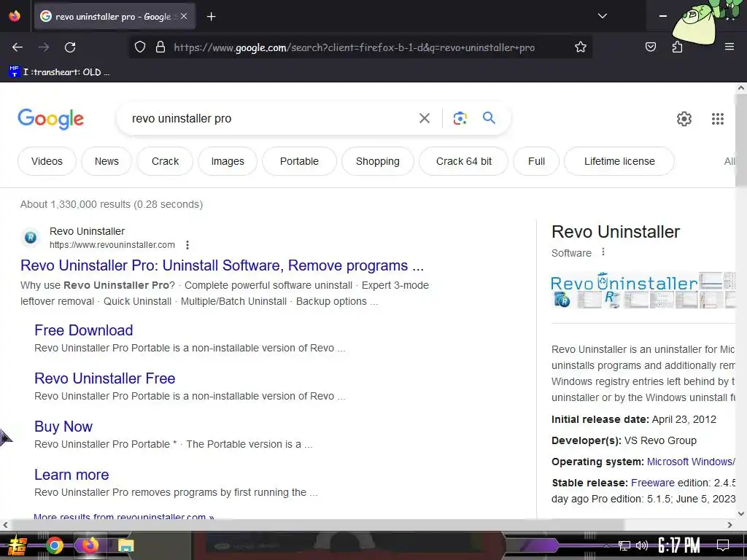Image resolution: width=747 pixels, height=560 pixels.
Task: Click the scroll down arrow
Action: (x=741, y=513)
